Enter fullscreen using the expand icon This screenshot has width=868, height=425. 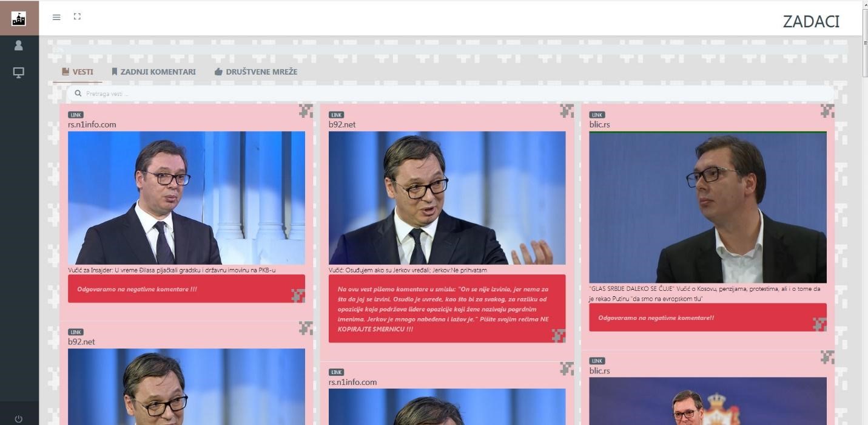(x=77, y=16)
